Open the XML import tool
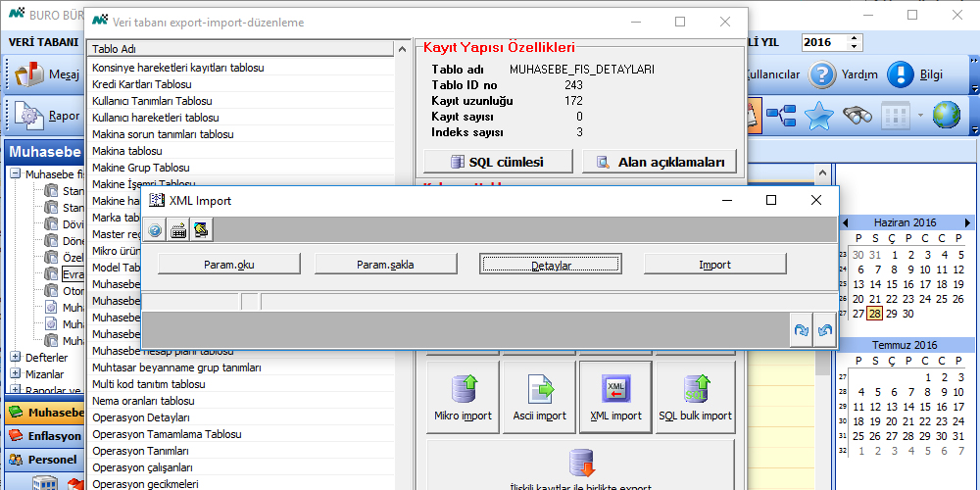The width and height of the screenshot is (980, 490). click(615, 395)
